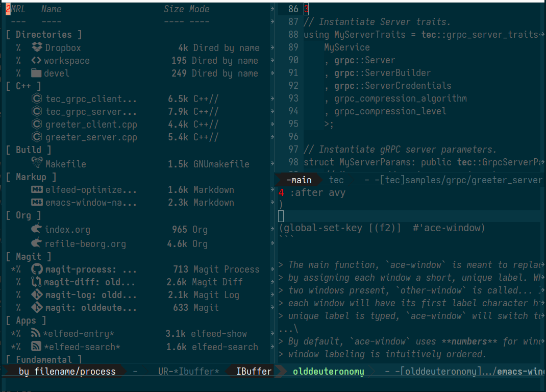
Task: Open the Makefile buffer entry
Action: pyautogui.click(x=66, y=164)
